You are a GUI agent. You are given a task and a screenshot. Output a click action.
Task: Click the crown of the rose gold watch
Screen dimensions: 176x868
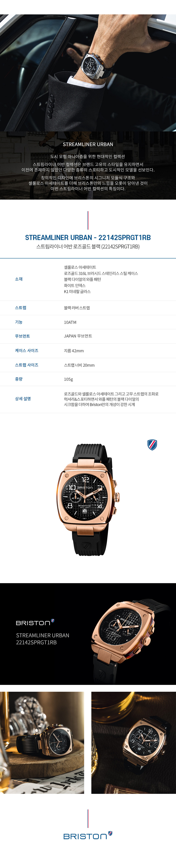117,497
